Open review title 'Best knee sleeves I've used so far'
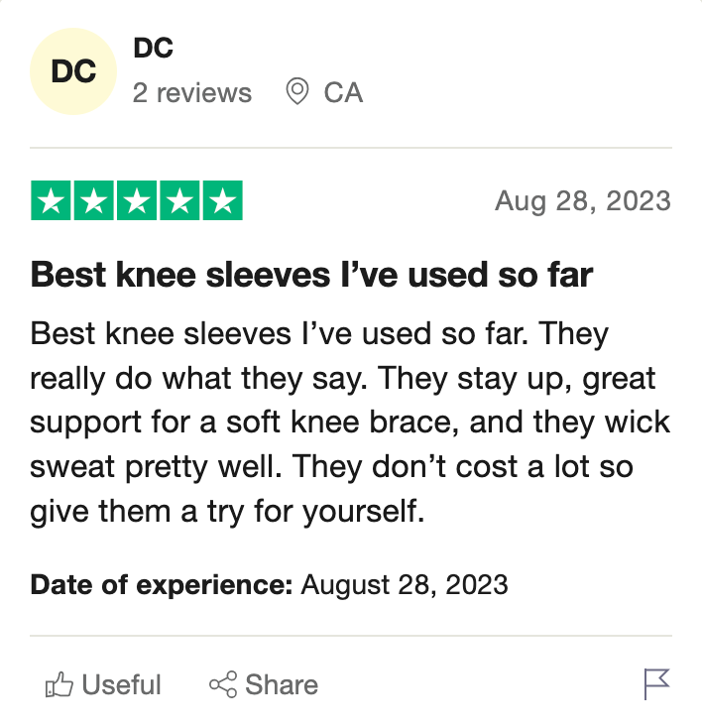702x728 pixels. coord(312,275)
